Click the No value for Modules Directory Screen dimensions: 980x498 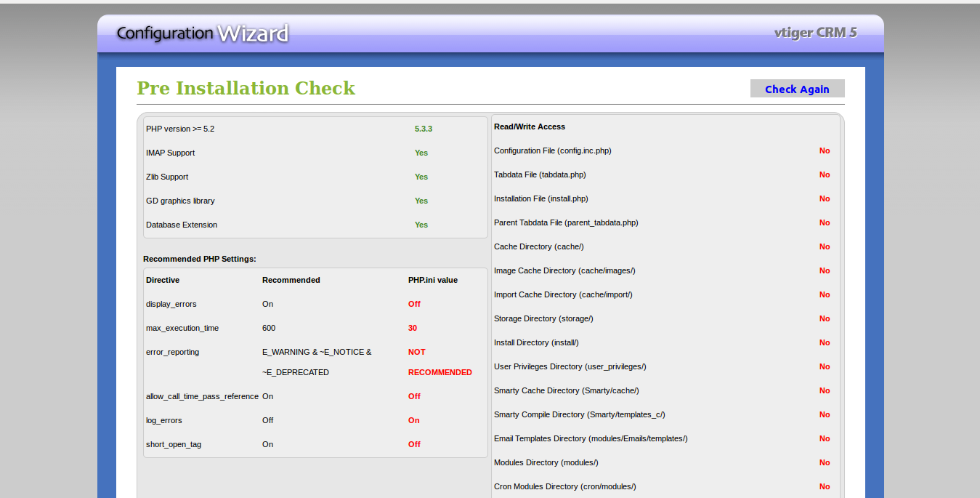click(x=825, y=462)
